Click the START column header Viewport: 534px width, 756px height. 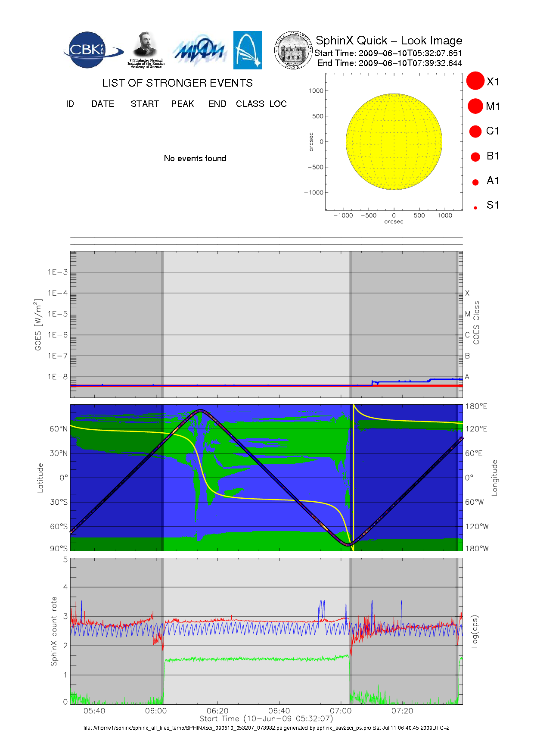145,104
